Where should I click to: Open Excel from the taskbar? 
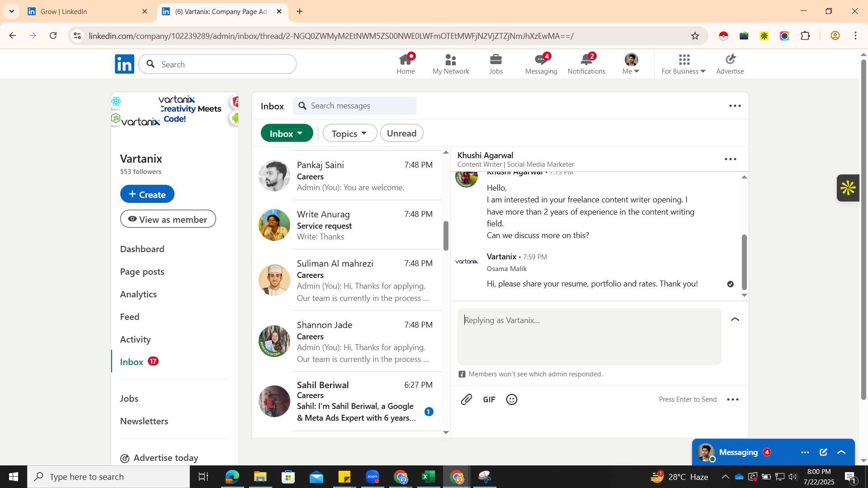[x=428, y=477]
